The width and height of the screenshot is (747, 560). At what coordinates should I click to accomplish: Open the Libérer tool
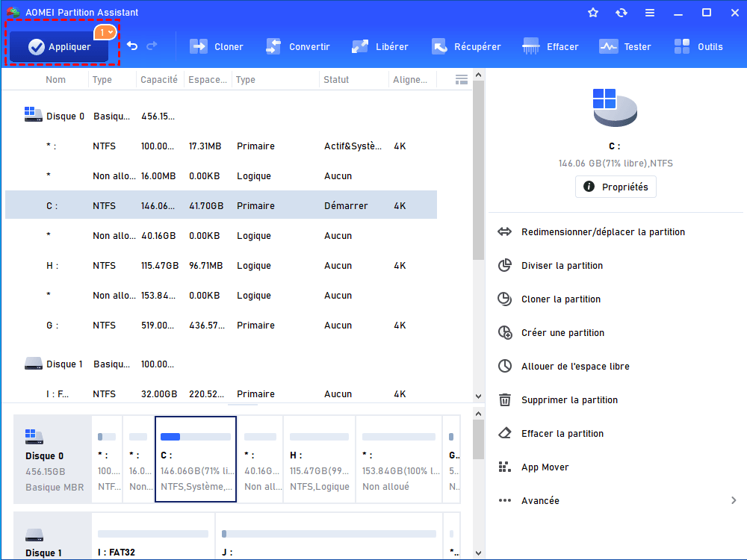tap(380, 46)
